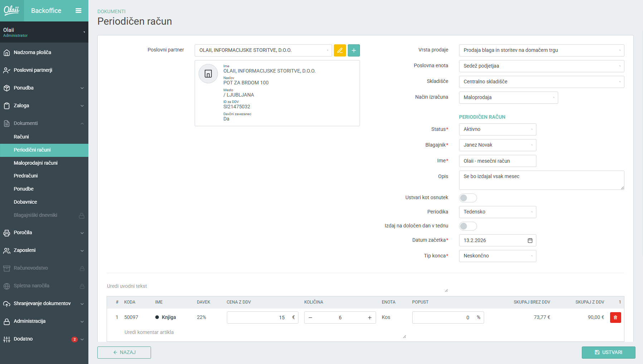Decrease Knjiga quantity with minus icon
Screen dimensions: 643x364
tap(310, 318)
